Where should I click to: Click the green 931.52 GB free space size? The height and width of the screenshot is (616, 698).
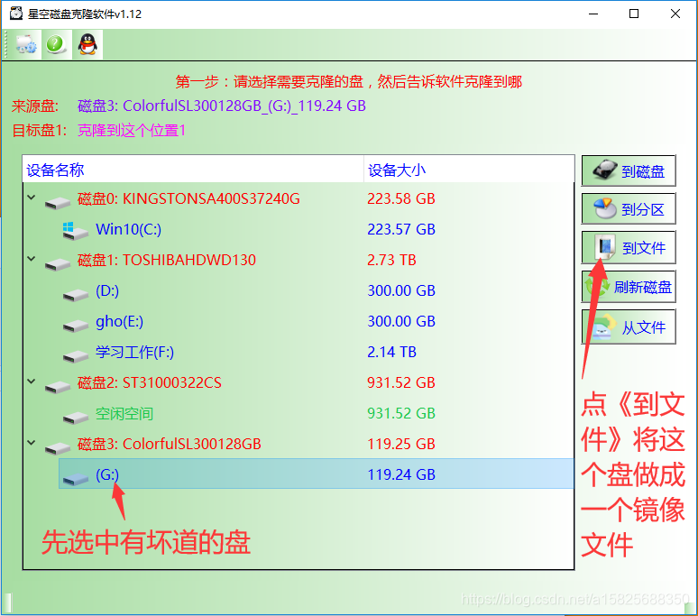click(401, 413)
